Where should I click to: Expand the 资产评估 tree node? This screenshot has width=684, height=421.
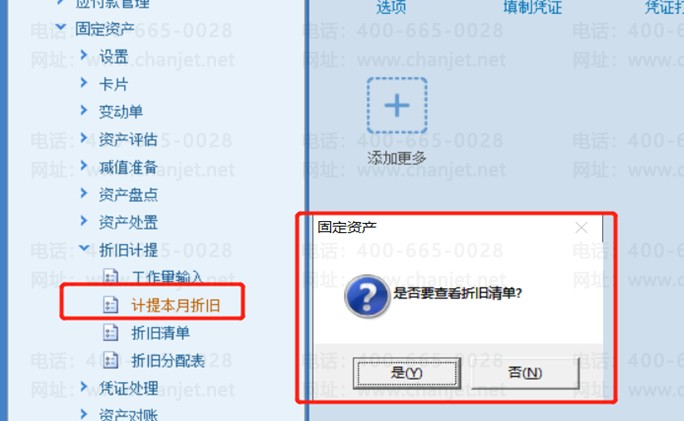click(x=84, y=138)
